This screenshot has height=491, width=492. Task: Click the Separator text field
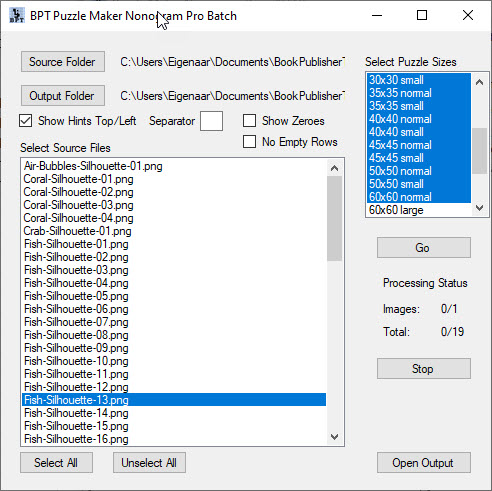(x=211, y=121)
